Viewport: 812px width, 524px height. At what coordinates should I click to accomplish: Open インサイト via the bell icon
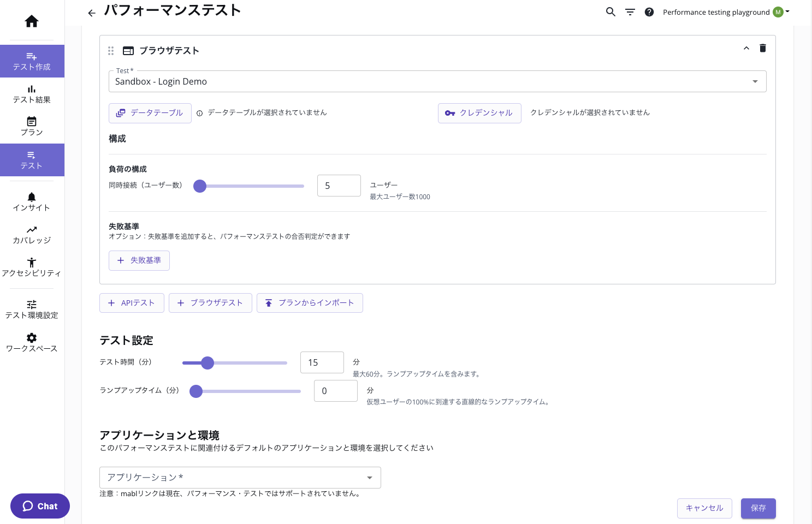tap(32, 202)
